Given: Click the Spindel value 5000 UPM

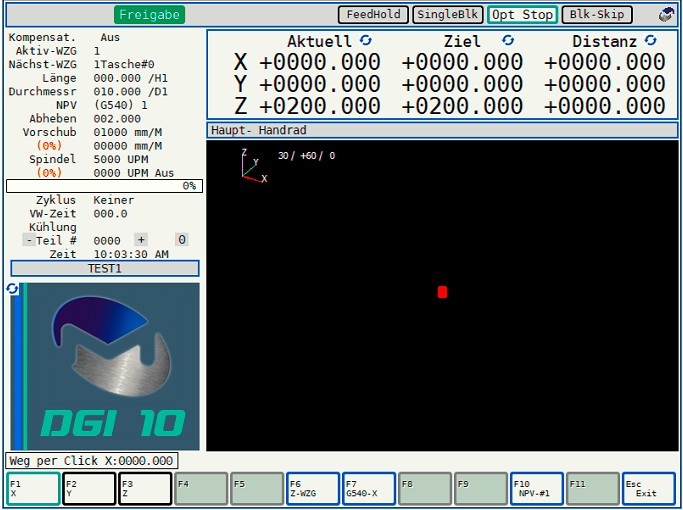Looking at the screenshot, I should point(121,159).
